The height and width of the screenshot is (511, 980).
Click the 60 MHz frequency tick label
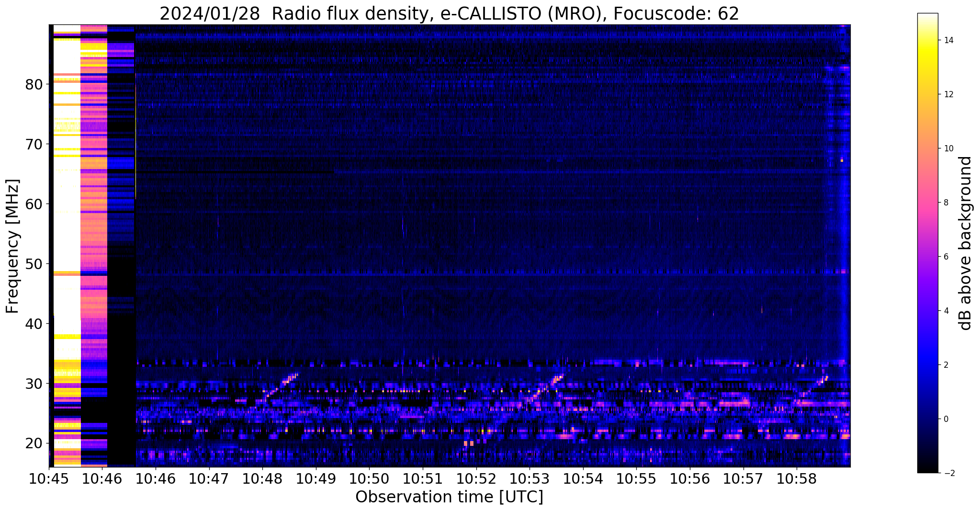click(x=34, y=204)
